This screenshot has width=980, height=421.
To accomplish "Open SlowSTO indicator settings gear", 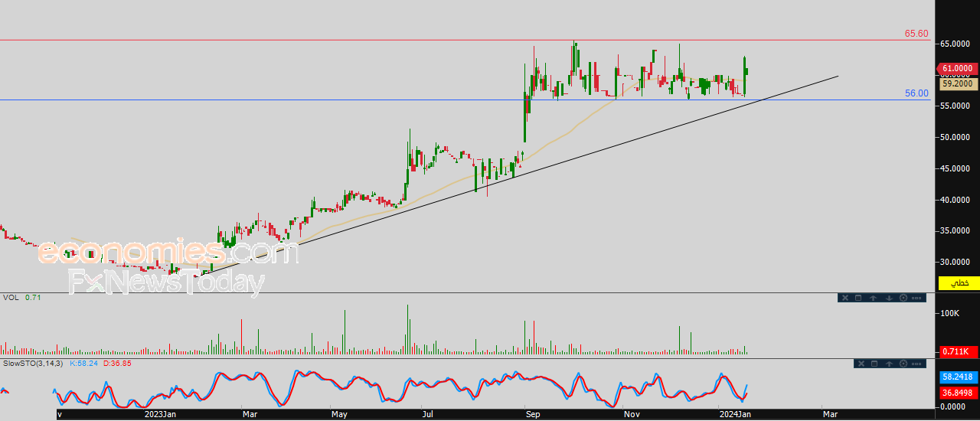I will [x=903, y=364].
